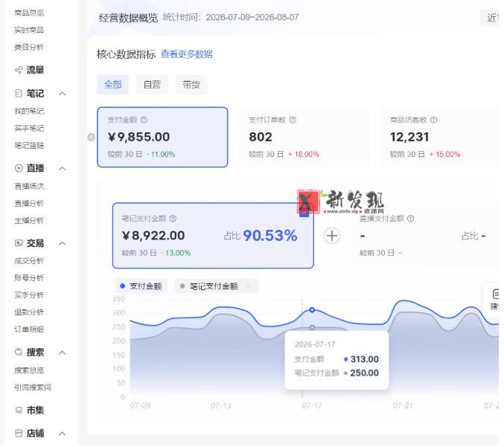Toggle the checkmark on 笔记支付金额 card
504x447 pixels.
tap(304, 213)
